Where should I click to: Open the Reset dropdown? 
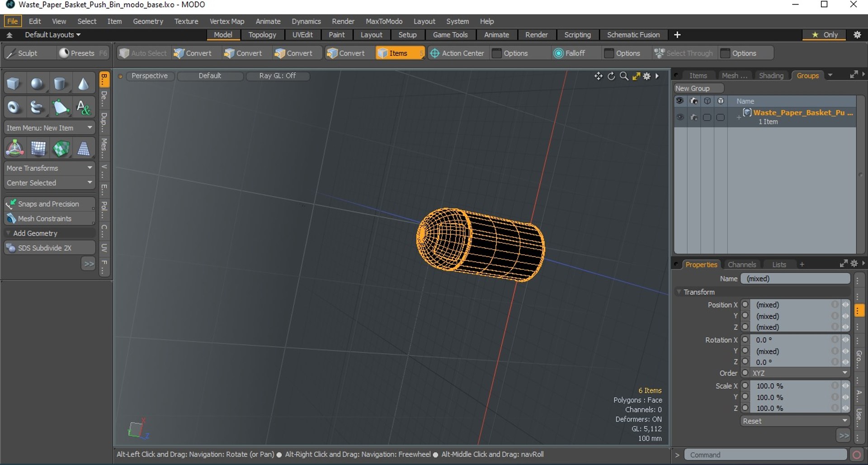(795, 421)
